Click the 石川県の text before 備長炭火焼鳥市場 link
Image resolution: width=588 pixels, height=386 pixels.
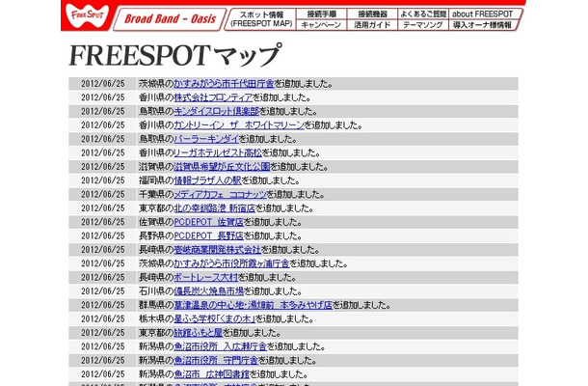(156, 291)
